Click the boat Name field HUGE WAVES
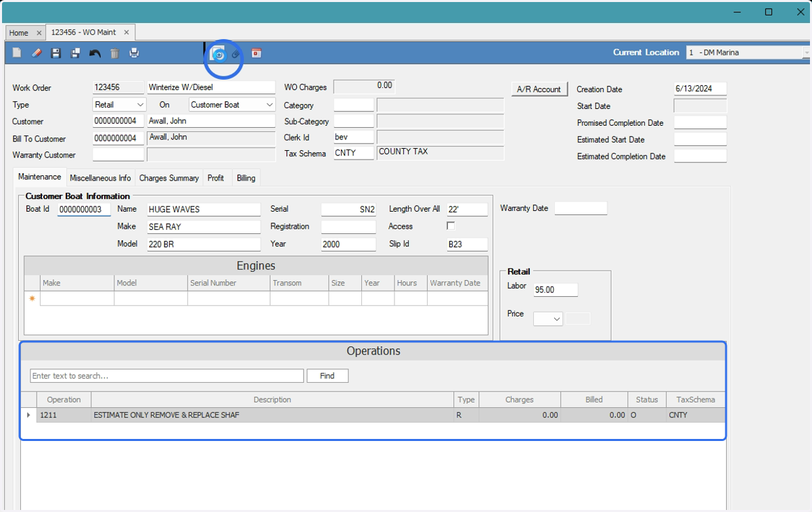Viewport: 812px width, 512px height. pyautogui.click(x=204, y=210)
